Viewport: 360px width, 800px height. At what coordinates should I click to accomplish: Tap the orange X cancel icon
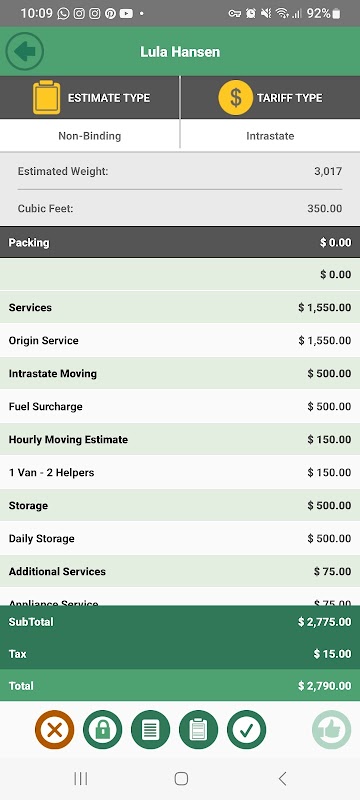55,730
